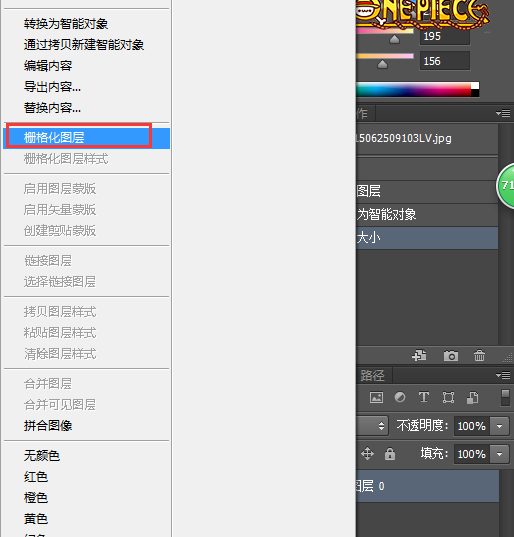Image resolution: width=514 pixels, height=537 pixels.
Task: Select the history state ending in 图层
Action: tap(427, 191)
